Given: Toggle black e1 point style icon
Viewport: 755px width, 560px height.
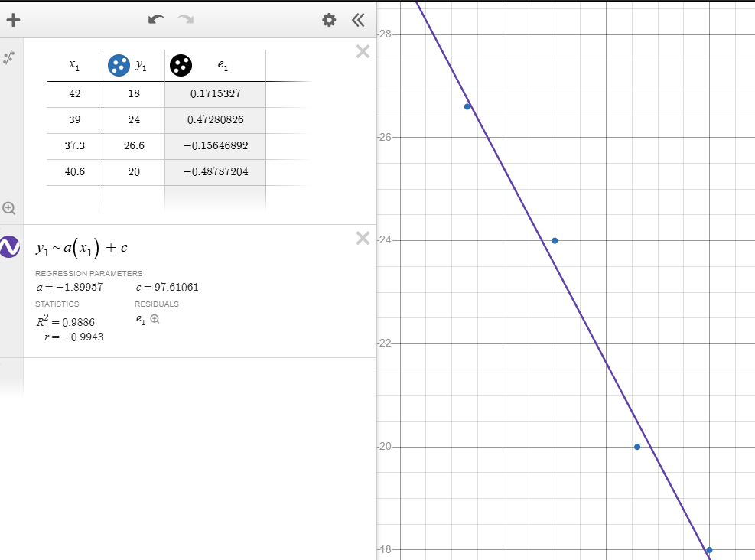Looking at the screenshot, I should point(181,66).
